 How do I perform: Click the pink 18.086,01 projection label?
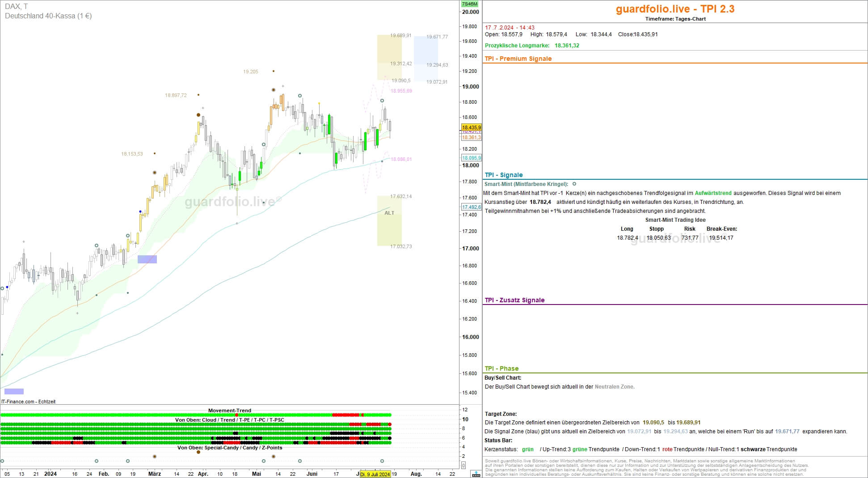coord(401,159)
